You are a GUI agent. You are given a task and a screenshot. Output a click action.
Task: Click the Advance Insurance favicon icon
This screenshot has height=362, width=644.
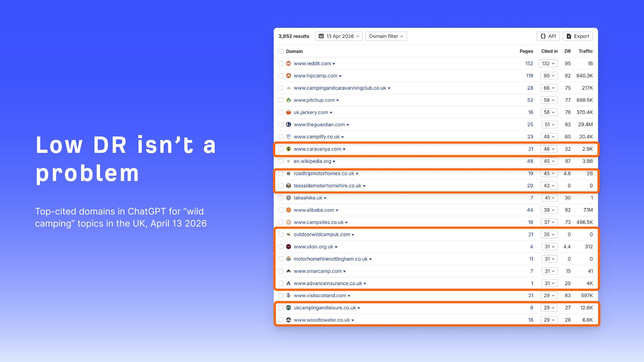click(x=288, y=284)
